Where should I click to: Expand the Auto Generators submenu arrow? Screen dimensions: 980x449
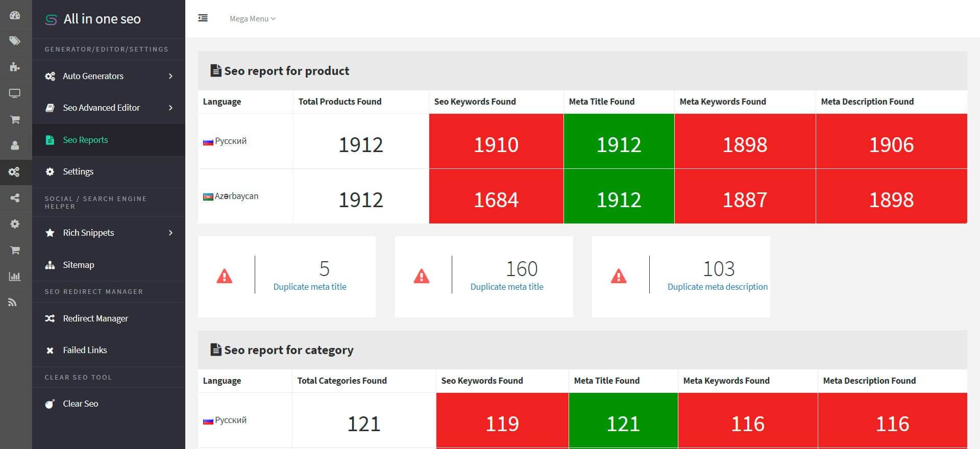point(170,76)
